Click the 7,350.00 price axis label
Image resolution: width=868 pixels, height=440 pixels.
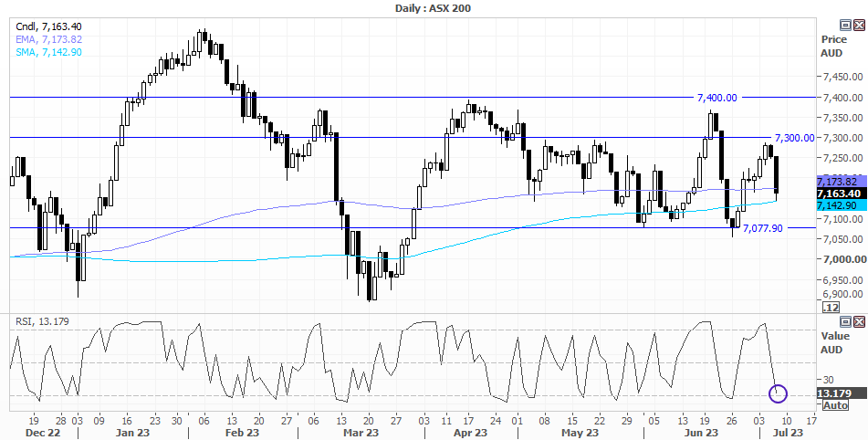tap(843, 118)
